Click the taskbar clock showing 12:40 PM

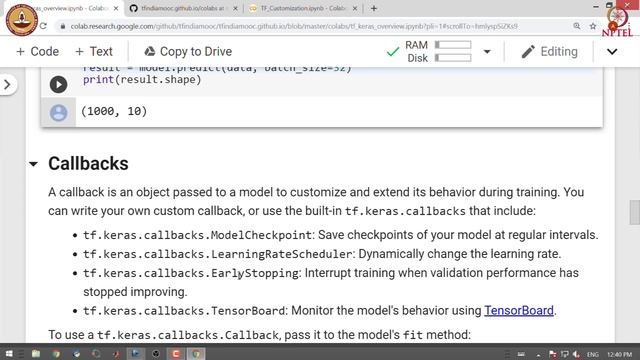click(619, 354)
